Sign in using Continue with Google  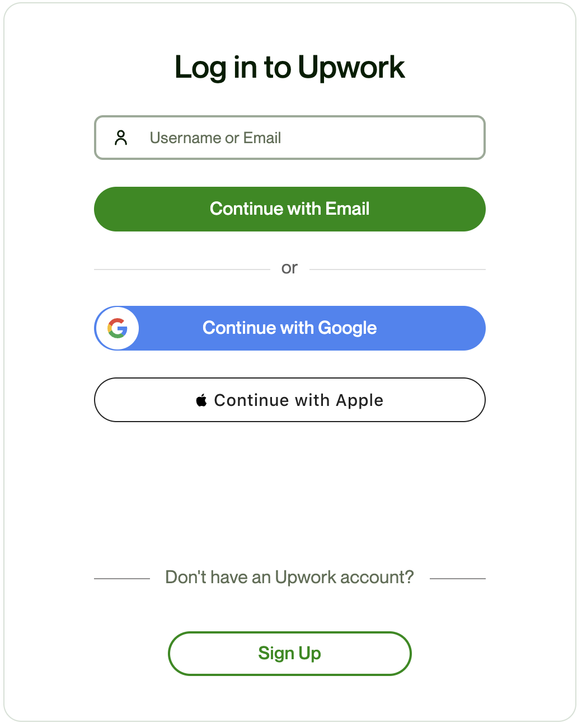pos(290,328)
